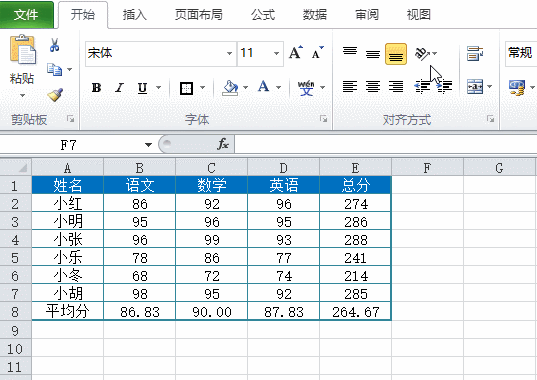Viewport: 537px width, 380px height.
Task: Open the font name dropdown 宋体
Action: tap(229, 53)
